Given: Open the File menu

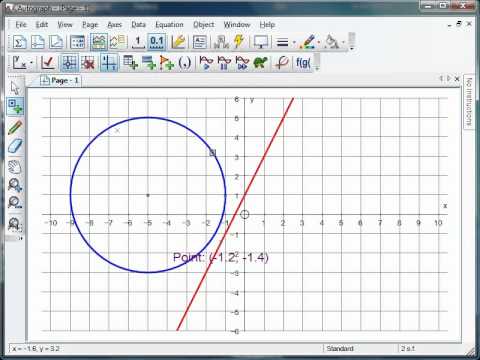Looking at the screenshot, I should click(21, 25).
